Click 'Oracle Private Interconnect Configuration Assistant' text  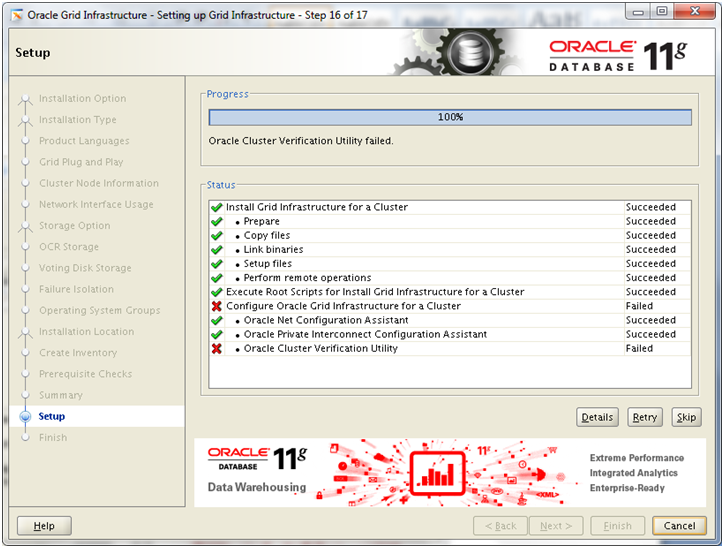pos(365,334)
